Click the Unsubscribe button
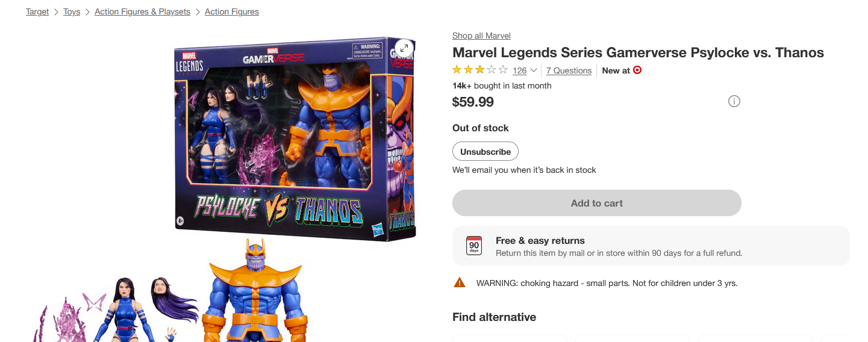The width and height of the screenshot is (868, 342). click(486, 152)
